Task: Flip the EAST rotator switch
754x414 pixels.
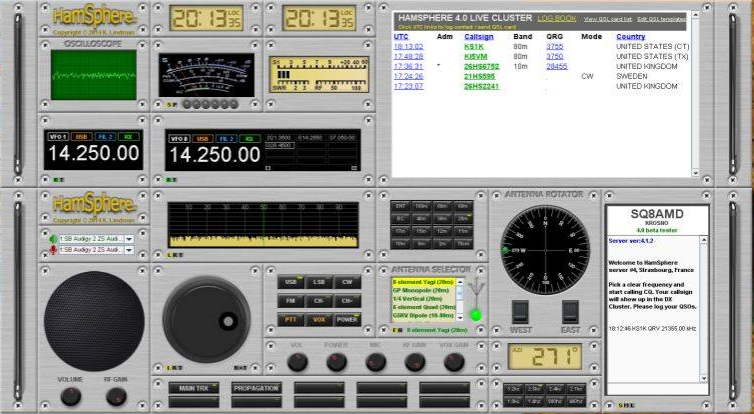Action: tap(570, 312)
